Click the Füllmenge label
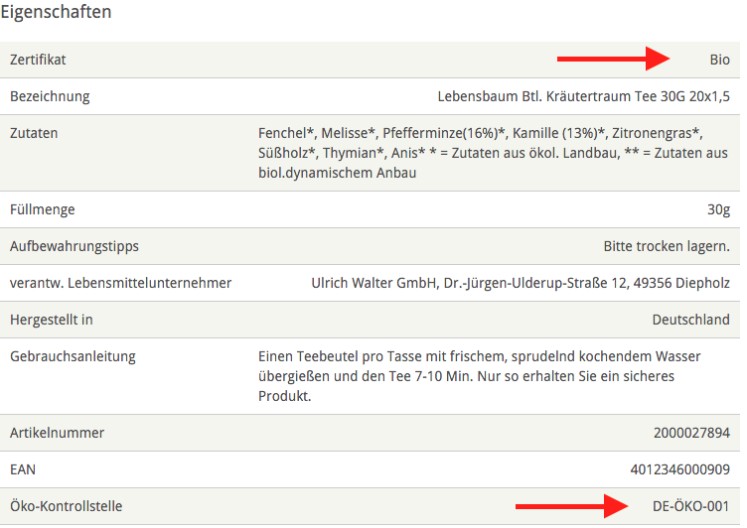Viewport: 747px width, 528px height. pos(42,209)
